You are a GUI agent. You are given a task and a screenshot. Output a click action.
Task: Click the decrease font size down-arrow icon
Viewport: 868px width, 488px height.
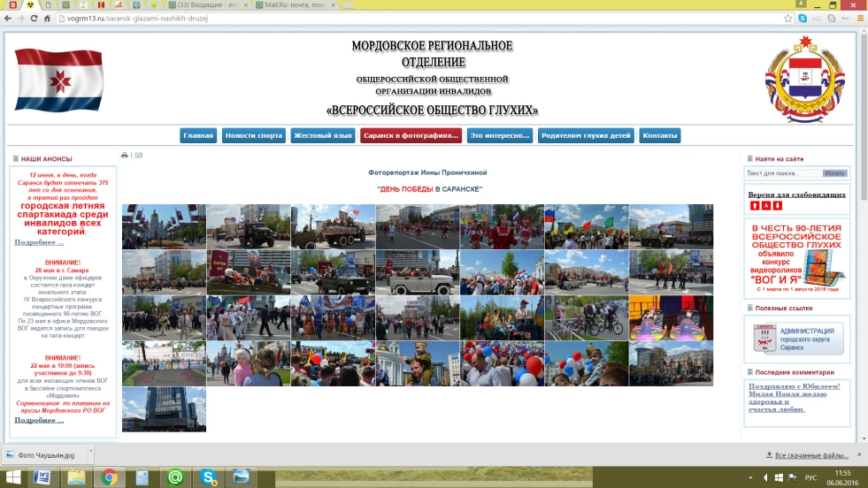point(777,206)
